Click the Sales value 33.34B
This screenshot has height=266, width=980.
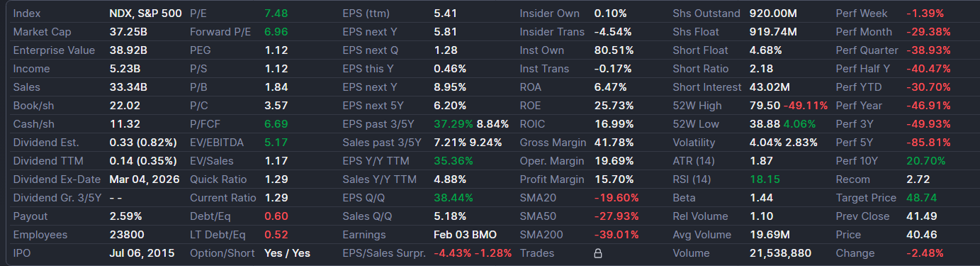coord(128,87)
